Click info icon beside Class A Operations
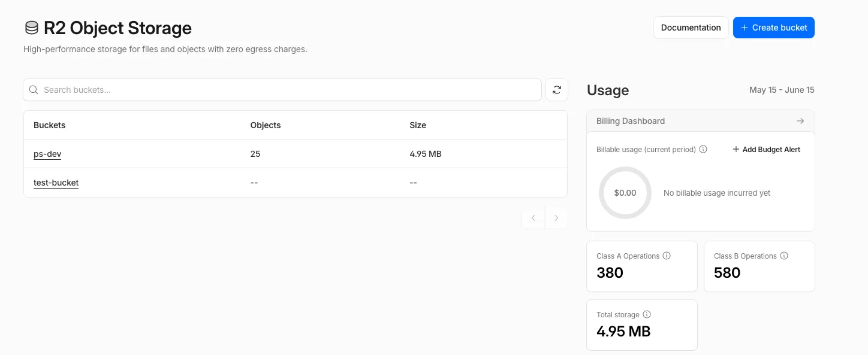The width and height of the screenshot is (868, 355). [x=667, y=256]
